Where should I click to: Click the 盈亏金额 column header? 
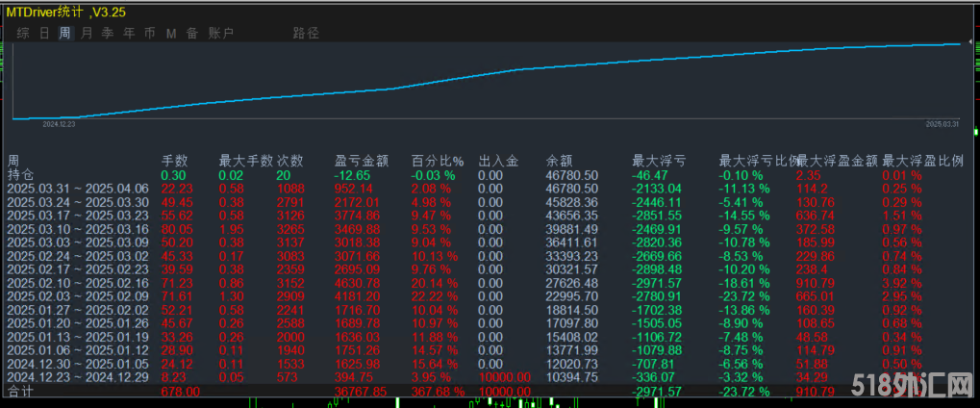tap(362, 162)
